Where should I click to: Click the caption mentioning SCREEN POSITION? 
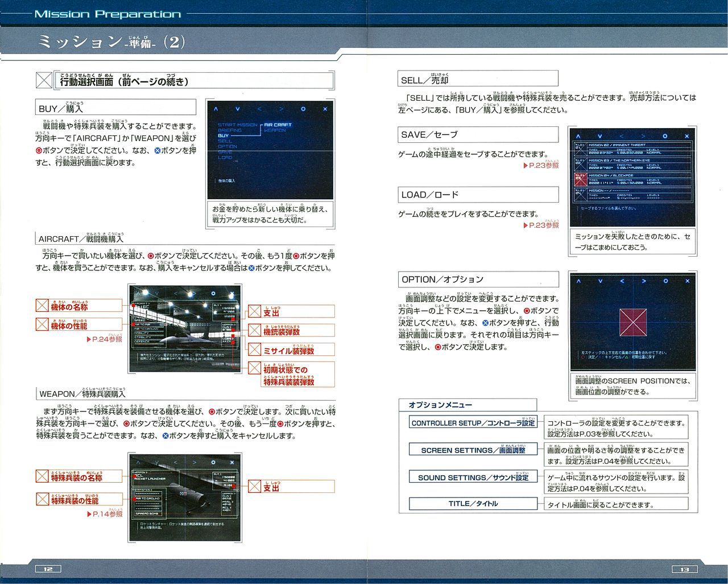tap(632, 386)
